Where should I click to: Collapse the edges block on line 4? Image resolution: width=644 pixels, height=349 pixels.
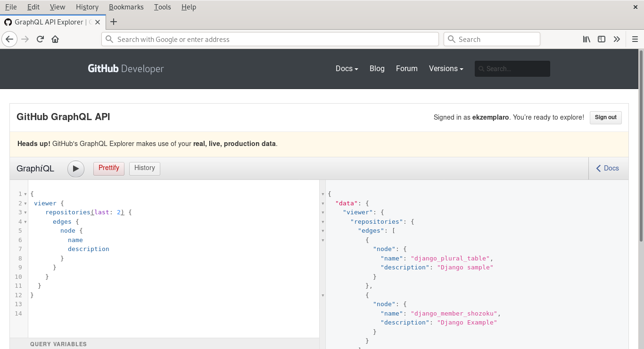pyautogui.click(x=25, y=222)
